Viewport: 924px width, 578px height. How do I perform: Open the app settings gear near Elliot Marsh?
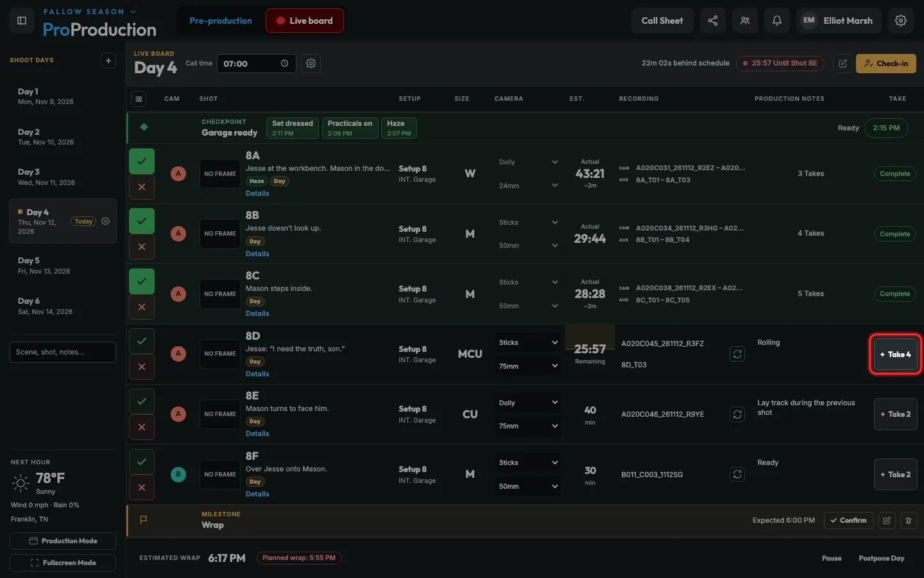point(901,21)
